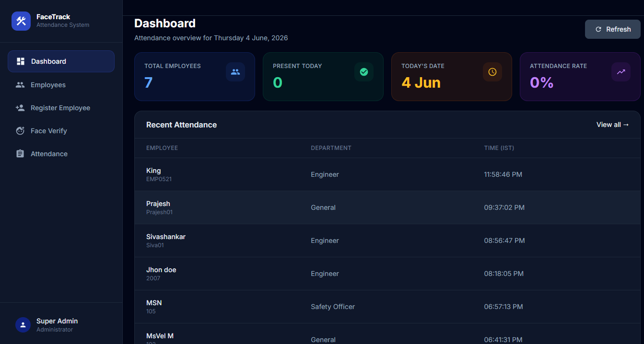This screenshot has height=344, width=644.
Task: Click the time 08:56:47 PM
Action: coord(504,241)
